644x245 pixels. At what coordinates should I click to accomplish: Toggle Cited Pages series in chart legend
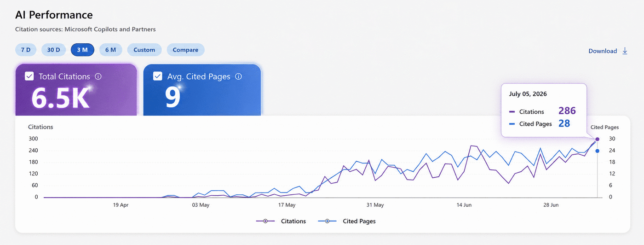tap(347, 221)
